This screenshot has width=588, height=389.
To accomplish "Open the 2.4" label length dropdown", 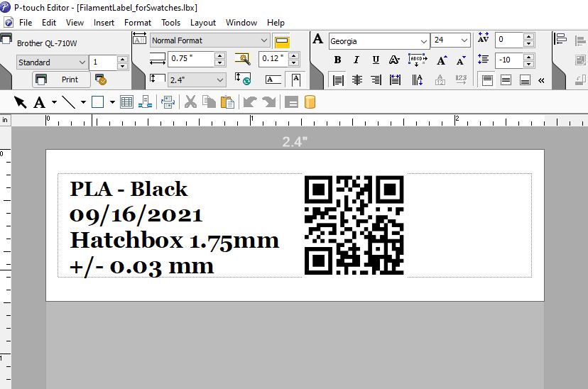I will 220,80.
